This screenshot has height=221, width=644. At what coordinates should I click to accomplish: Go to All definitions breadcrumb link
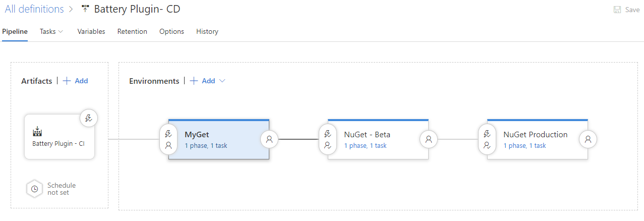point(34,9)
